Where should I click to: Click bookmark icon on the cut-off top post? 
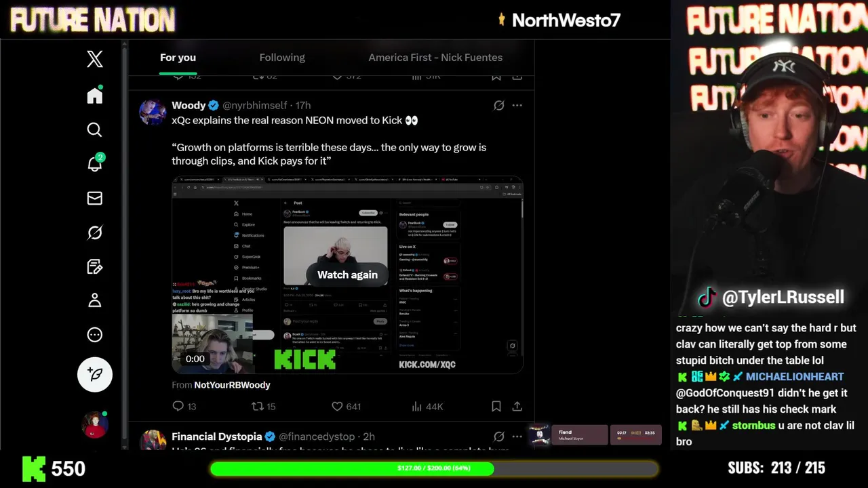pos(496,77)
